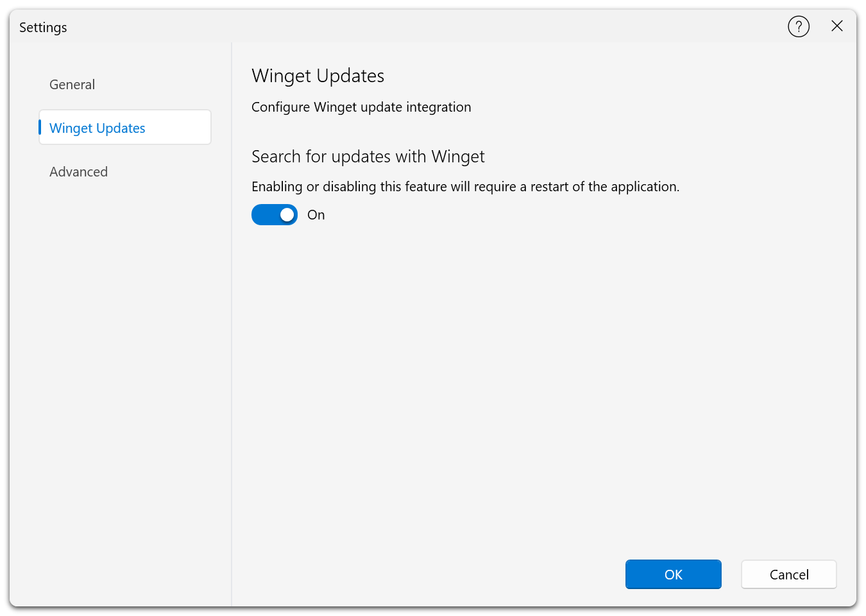
Task: Discard changes with the Cancel button
Action: (789, 574)
